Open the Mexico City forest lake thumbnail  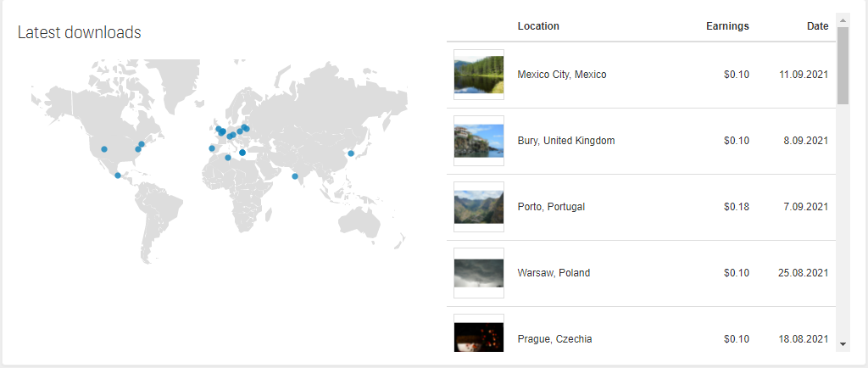click(479, 75)
